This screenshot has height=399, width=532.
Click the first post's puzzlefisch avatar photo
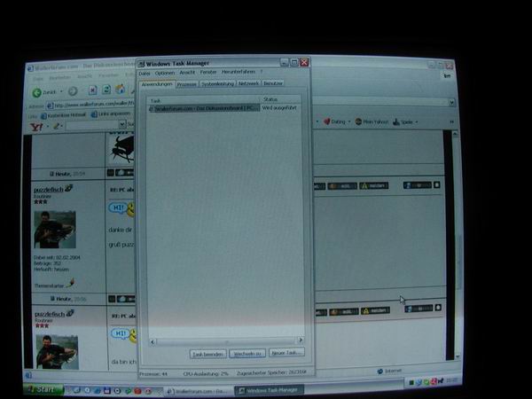point(55,229)
